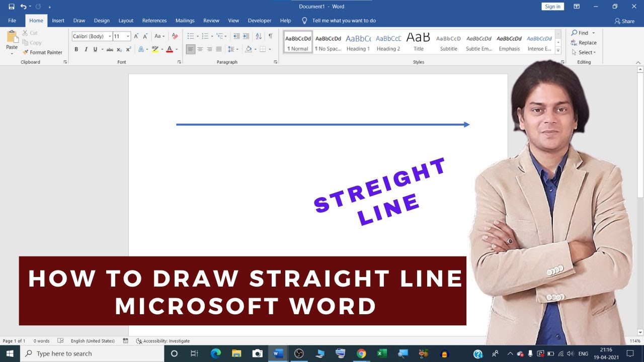Image resolution: width=644 pixels, height=362 pixels.
Task: Click the Clear All Formatting icon
Action: click(x=175, y=36)
